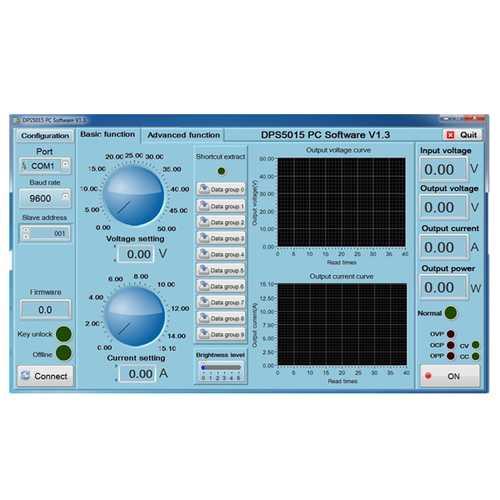The image size is (500, 500).
Task: Click the 25.00 mark on voltage dial
Action: tap(134, 155)
